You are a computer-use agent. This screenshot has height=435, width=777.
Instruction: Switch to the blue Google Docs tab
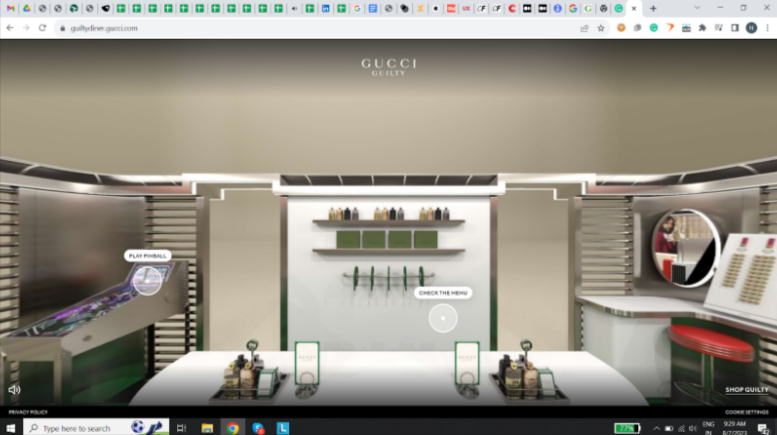click(373, 8)
